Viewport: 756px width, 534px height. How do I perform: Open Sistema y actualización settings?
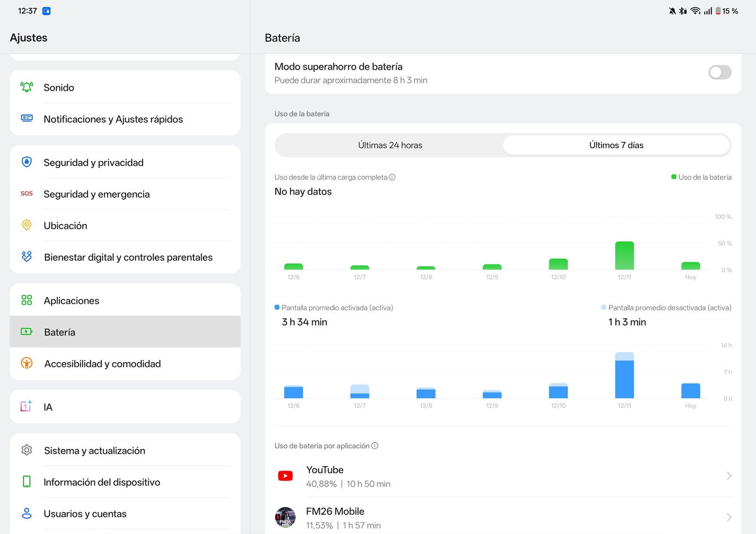pos(94,450)
